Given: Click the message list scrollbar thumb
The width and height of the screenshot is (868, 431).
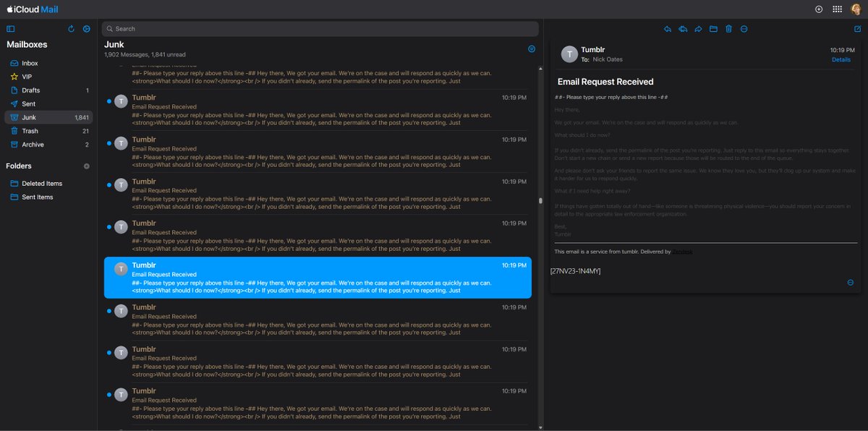Looking at the screenshot, I should pyautogui.click(x=540, y=201).
